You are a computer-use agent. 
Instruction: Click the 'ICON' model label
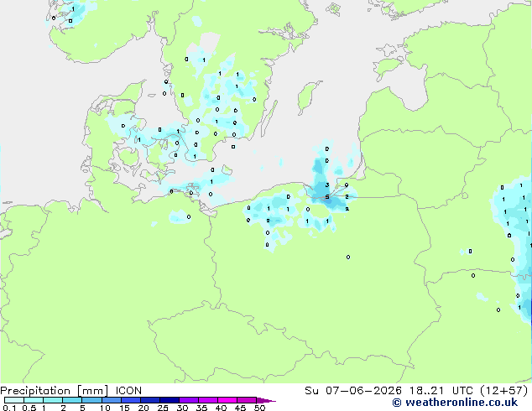[x=128, y=391]
